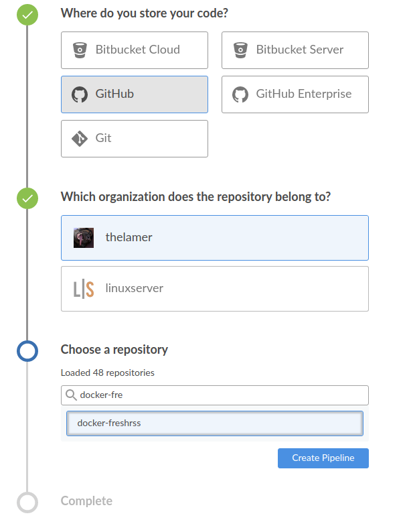This screenshot has width=407, height=532.
Task: Pick the plain Git option
Action: pyautogui.click(x=135, y=139)
